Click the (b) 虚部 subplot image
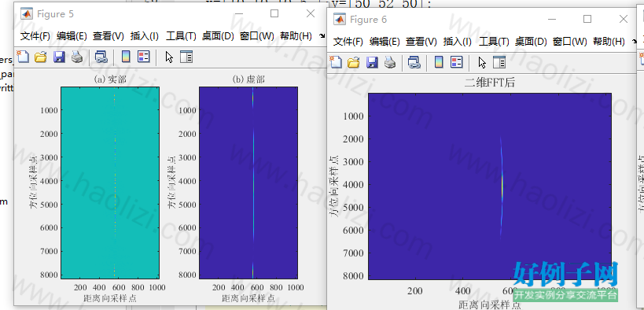Screen dimensions: 644x310 [248, 183]
